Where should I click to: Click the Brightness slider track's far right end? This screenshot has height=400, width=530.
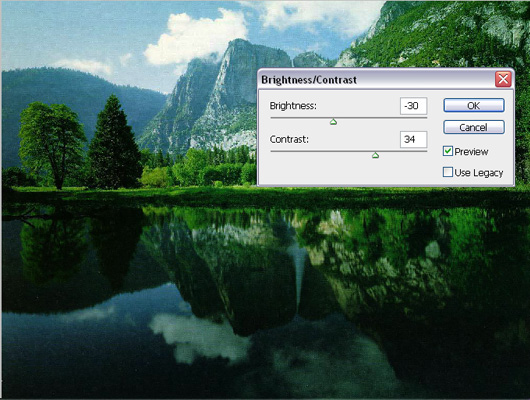click(426, 118)
